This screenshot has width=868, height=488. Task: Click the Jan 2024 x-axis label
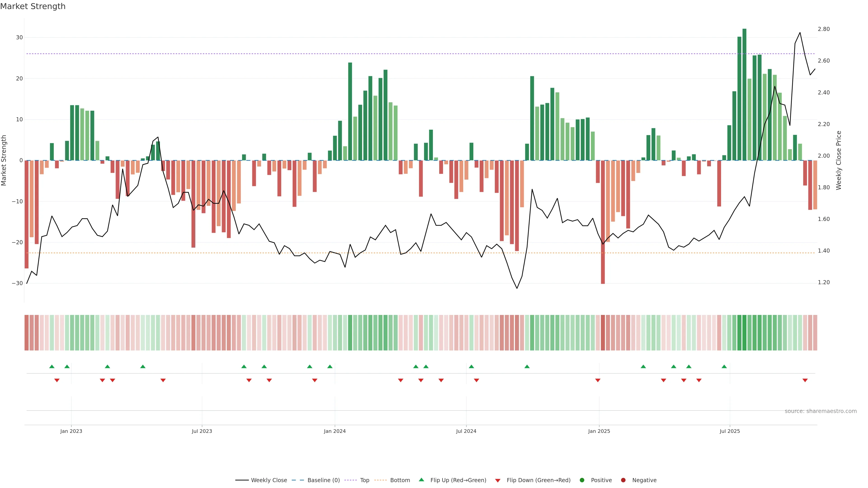[335, 431]
